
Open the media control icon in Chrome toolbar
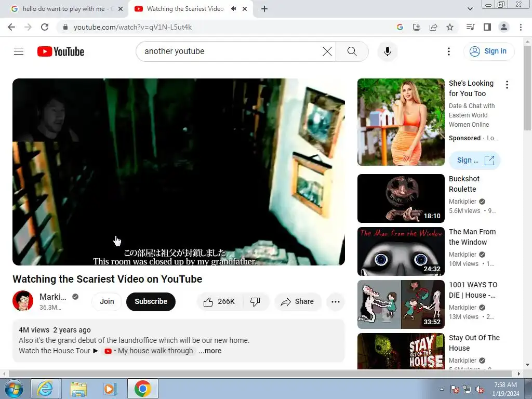(x=470, y=27)
